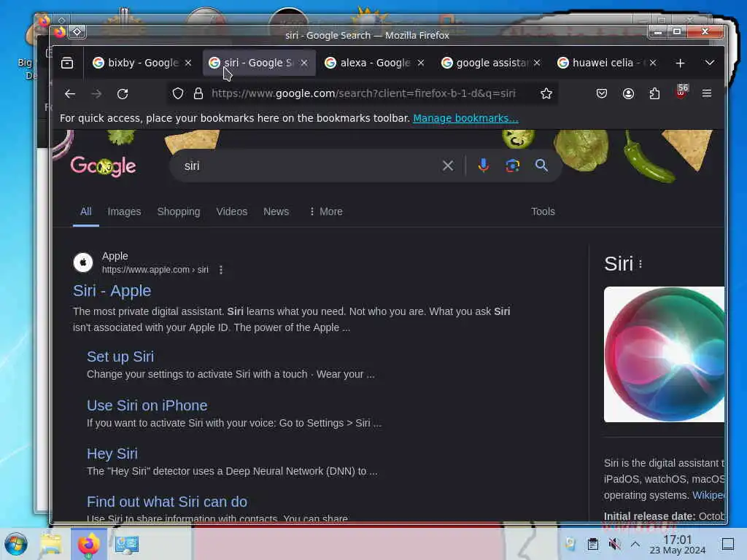
Task: Select All results filter
Action: (86, 211)
